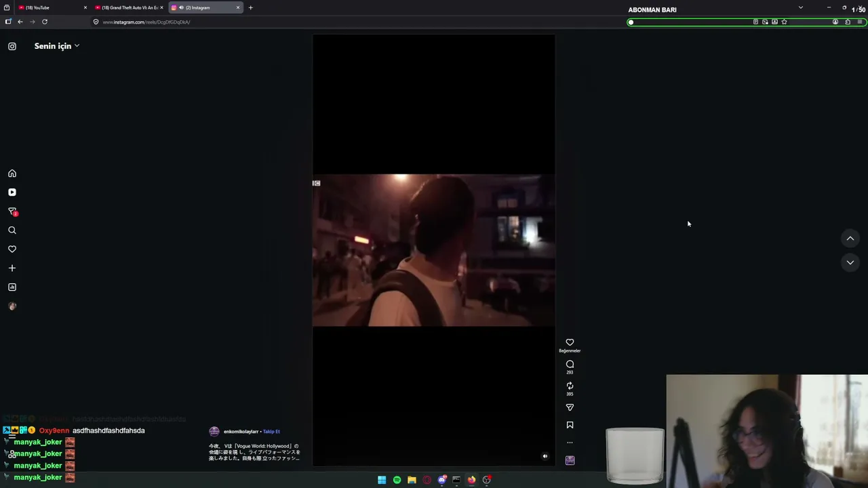
Task: Go forward in browser history
Action: pos(32,22)
